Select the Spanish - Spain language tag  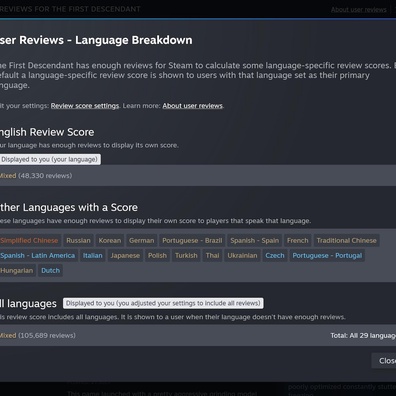coord(255,240)
